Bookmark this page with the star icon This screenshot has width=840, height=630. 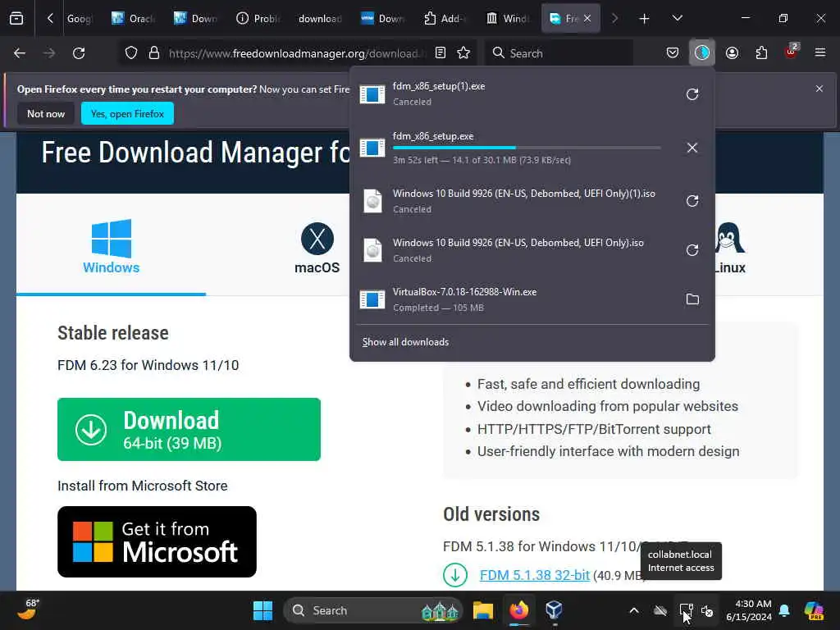click(464, 53)
